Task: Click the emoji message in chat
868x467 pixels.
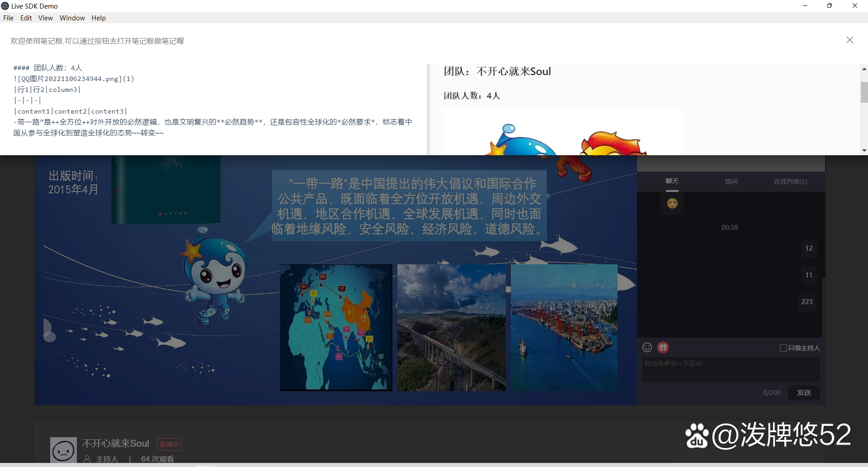Action: tap(672, 204)
